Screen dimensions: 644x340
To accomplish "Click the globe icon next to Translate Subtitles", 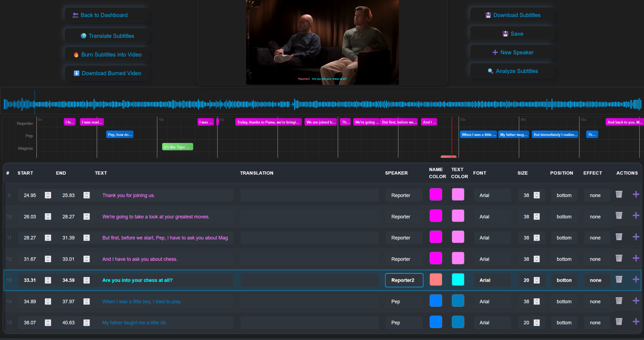I will tap(83, 36).
